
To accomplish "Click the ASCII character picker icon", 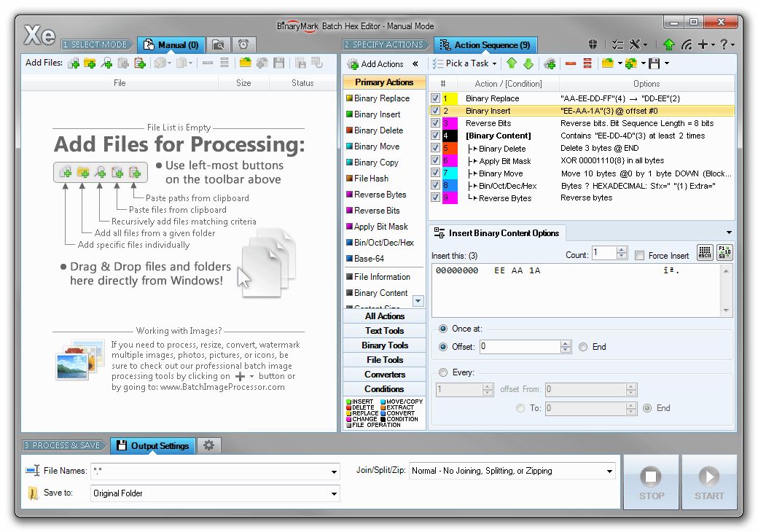I will coord(705,253).
